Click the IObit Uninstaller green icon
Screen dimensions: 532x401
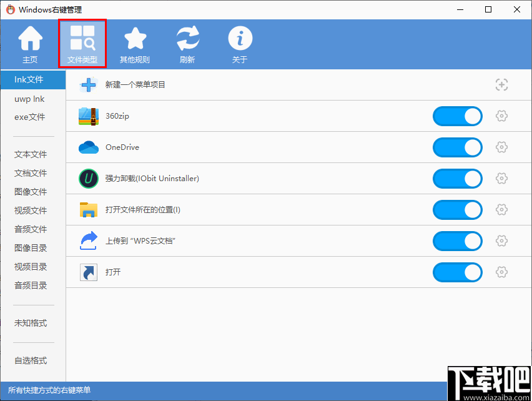coord(89,179)
